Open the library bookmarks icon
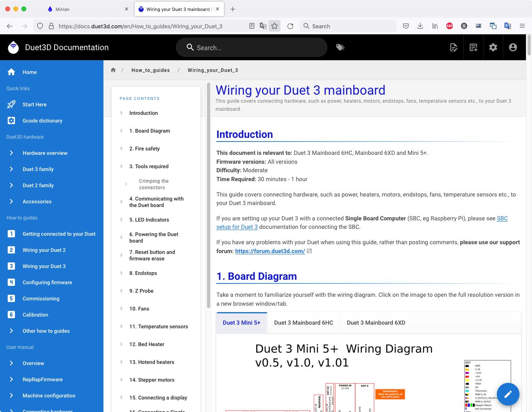This screenshot has height=412, width=532. tap(435, 26)
